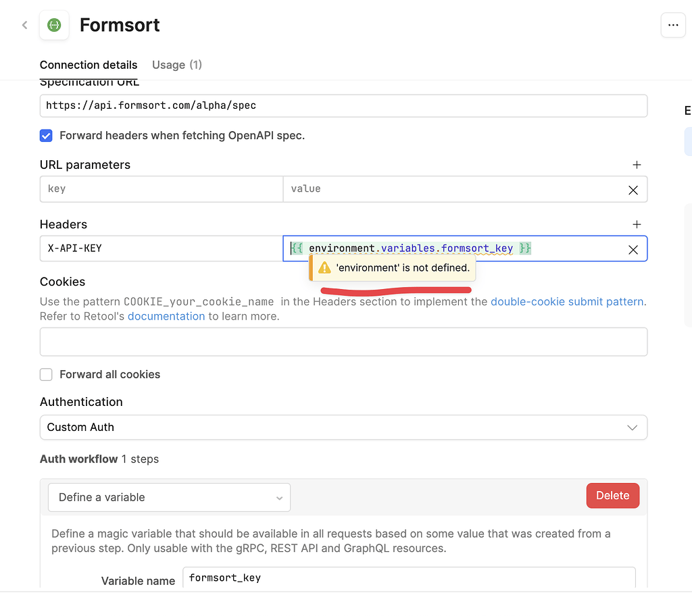Screen dimensions: 692x616
Task: Click the empty Cookies input field
Action: 344,342
